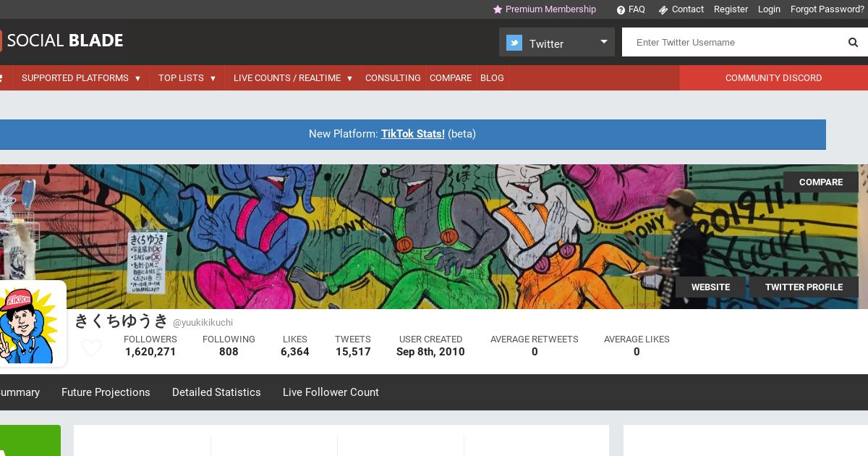
Task: Click the followers count 1,620,271
Action: click(x=150, y=352)
